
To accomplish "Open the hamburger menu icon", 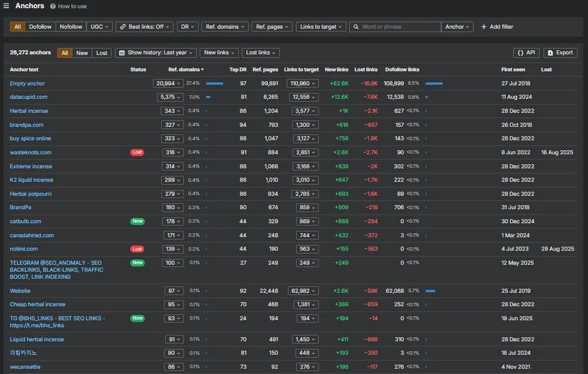I will click(6, 6).
